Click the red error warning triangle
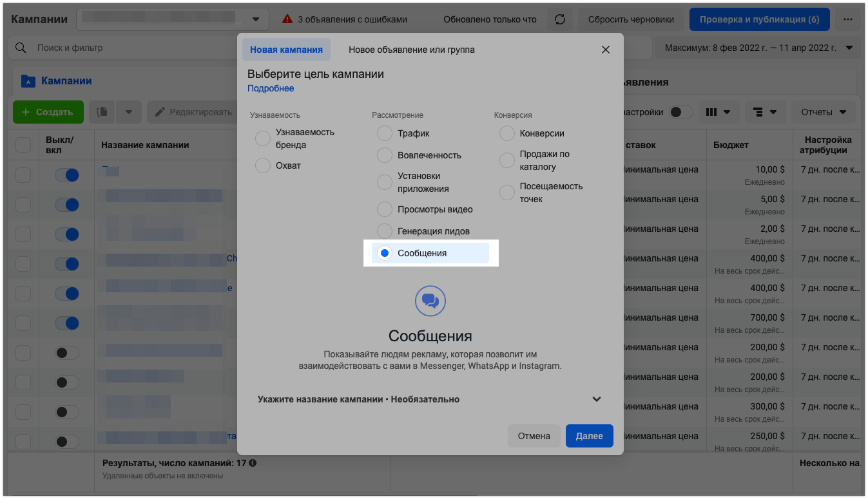The image size is (868, 499). click(287, 19)
